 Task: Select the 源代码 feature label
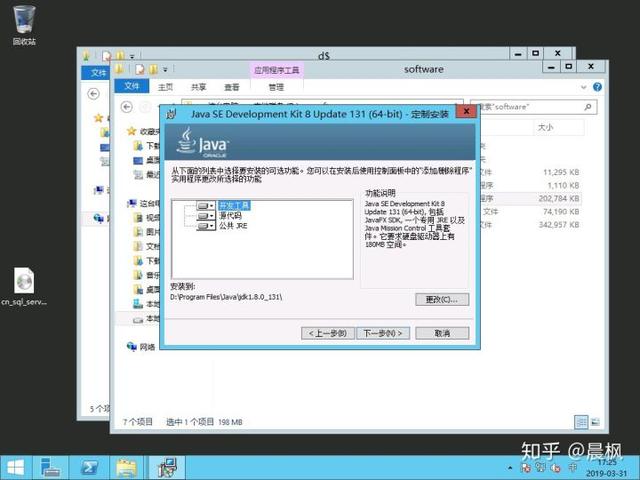[230, 216]
